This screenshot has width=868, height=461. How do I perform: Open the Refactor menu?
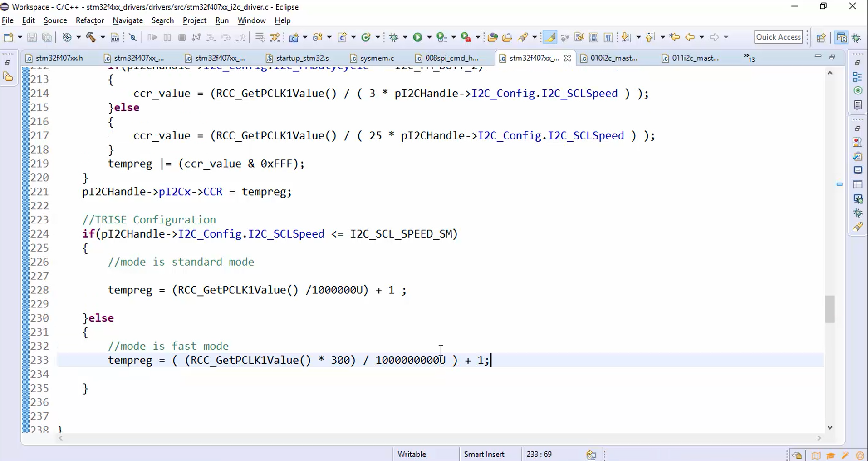[89, 20]
